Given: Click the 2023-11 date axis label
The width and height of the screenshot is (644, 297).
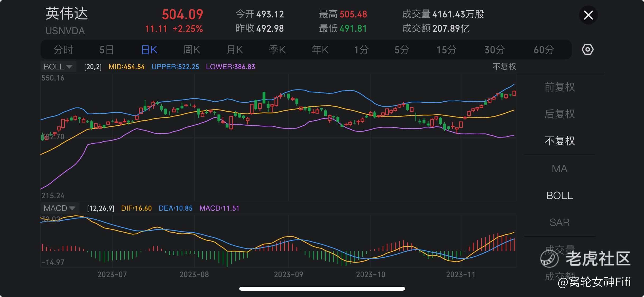Looking at the screenshot, I should click(x=461, y=275).
